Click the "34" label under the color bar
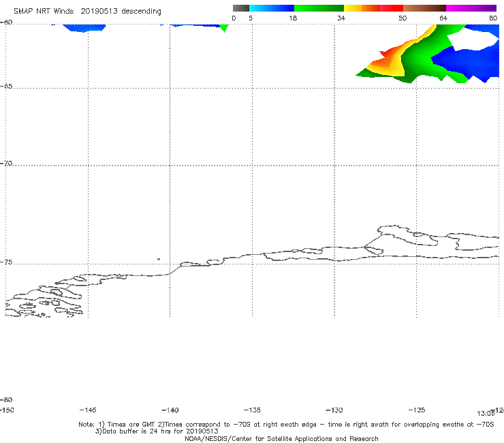Screen dimensions: 504x443 tap(341, 18)
